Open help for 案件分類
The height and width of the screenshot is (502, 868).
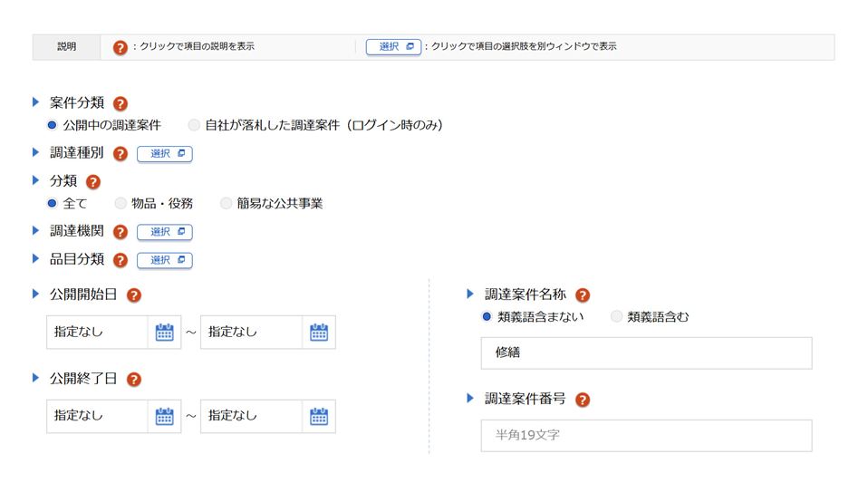tap(121, 103)
